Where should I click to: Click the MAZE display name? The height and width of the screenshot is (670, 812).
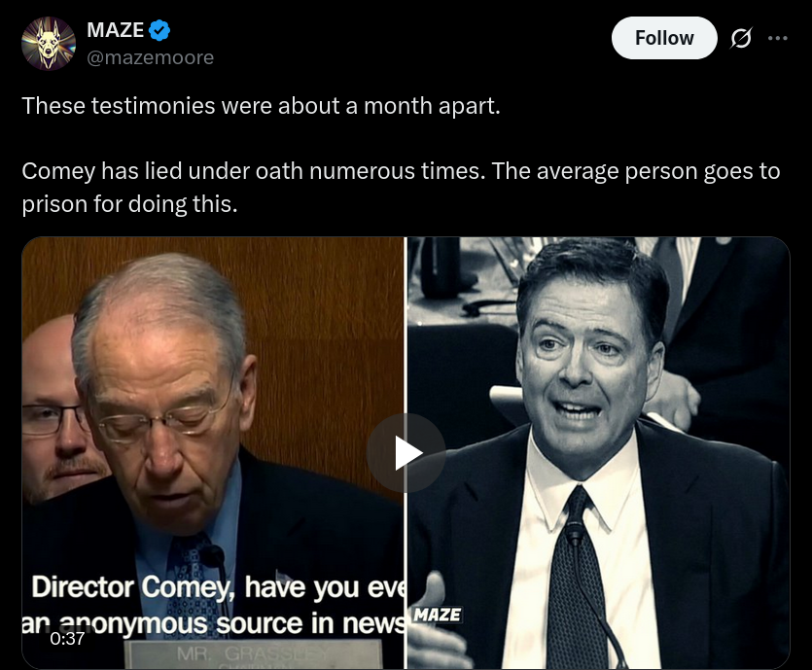coord(115,31)
